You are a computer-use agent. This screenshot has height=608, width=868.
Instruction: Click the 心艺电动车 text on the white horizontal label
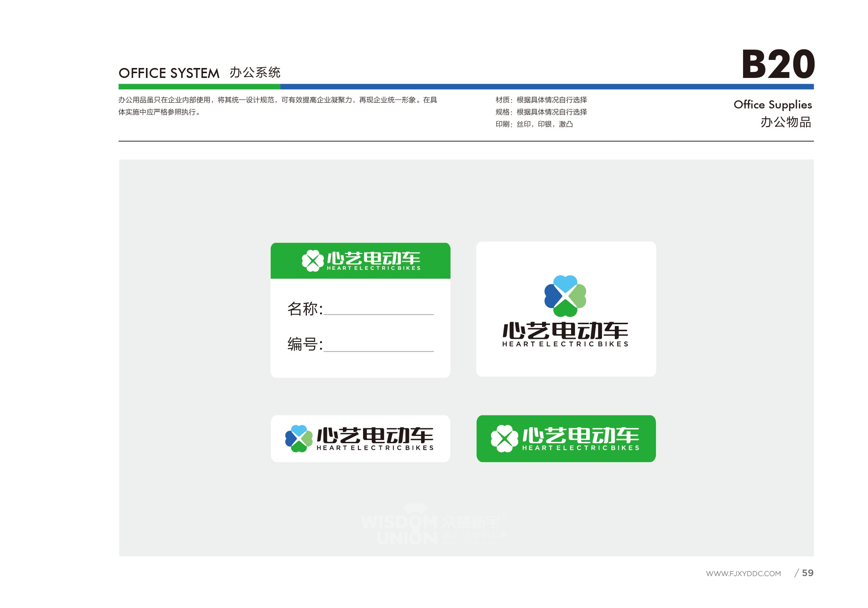[x=375, y=435]
